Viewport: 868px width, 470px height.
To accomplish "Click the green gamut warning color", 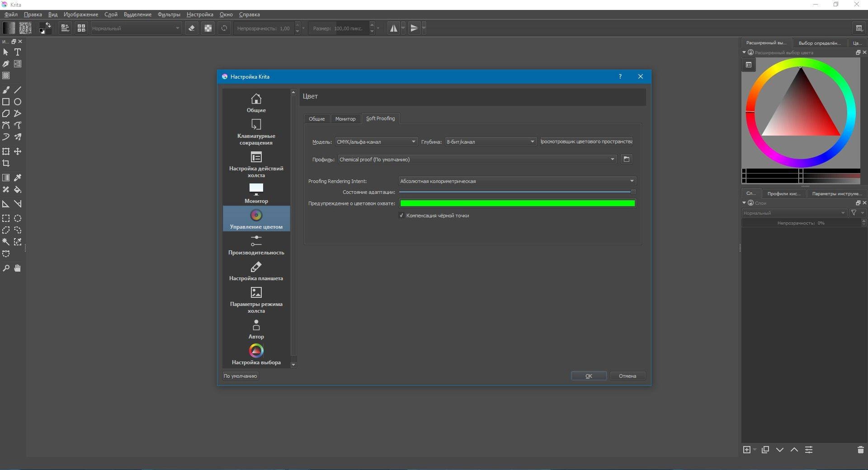I will click(x=517, y=203).
